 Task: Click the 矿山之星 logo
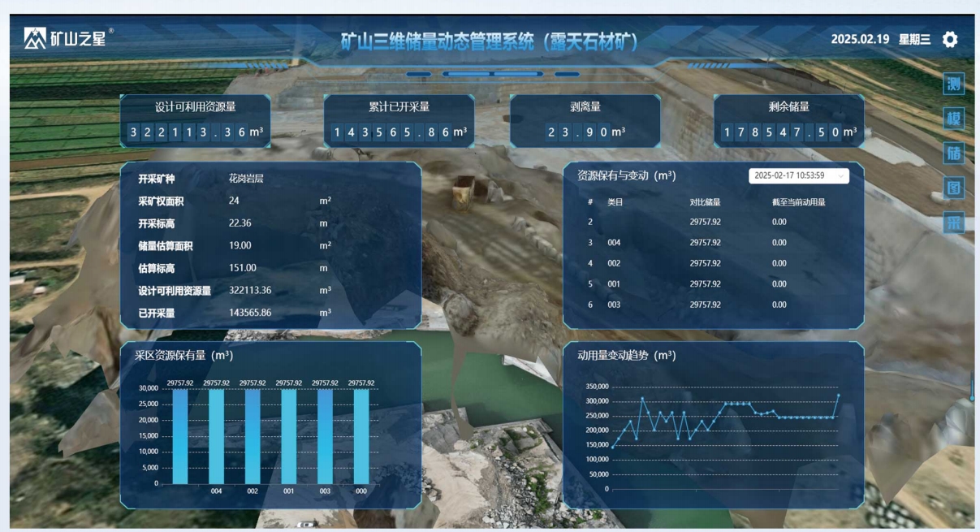tap(68, 37)
